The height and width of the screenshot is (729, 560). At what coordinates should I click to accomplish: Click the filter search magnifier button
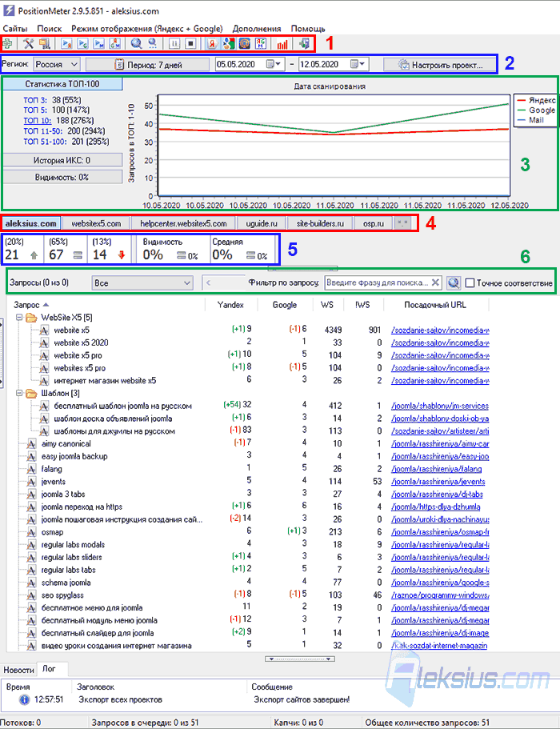coord(453,282)
